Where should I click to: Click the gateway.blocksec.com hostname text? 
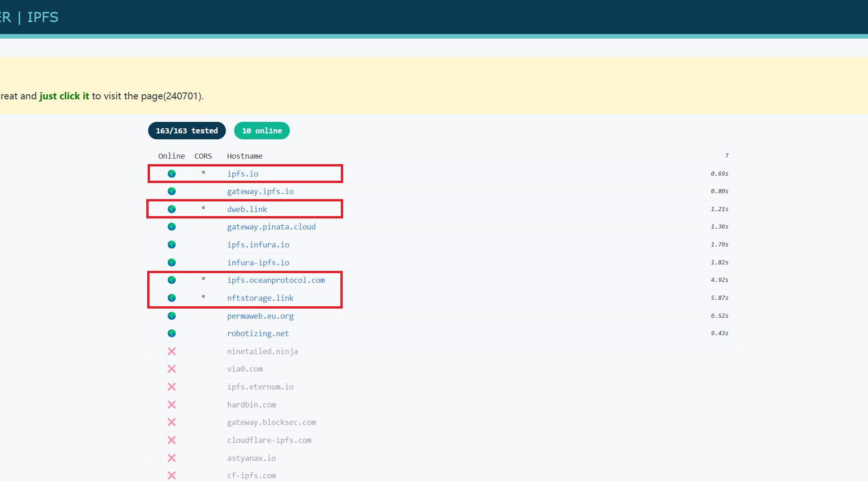coord(271,422)
